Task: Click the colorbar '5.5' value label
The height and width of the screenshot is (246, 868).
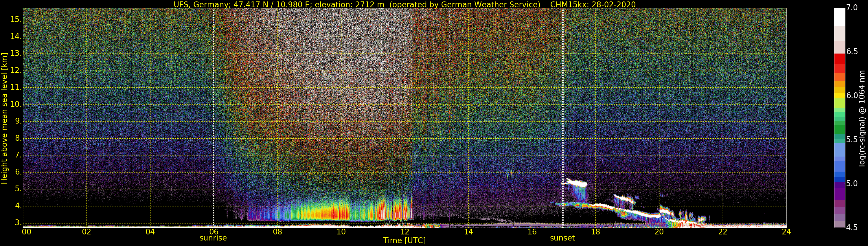Action: pos(852,139)
